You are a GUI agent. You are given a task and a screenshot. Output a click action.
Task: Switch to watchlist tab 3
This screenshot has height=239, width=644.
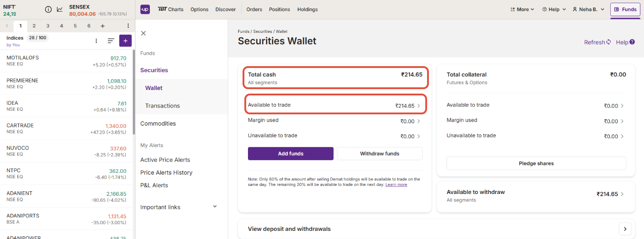point(48,26)
